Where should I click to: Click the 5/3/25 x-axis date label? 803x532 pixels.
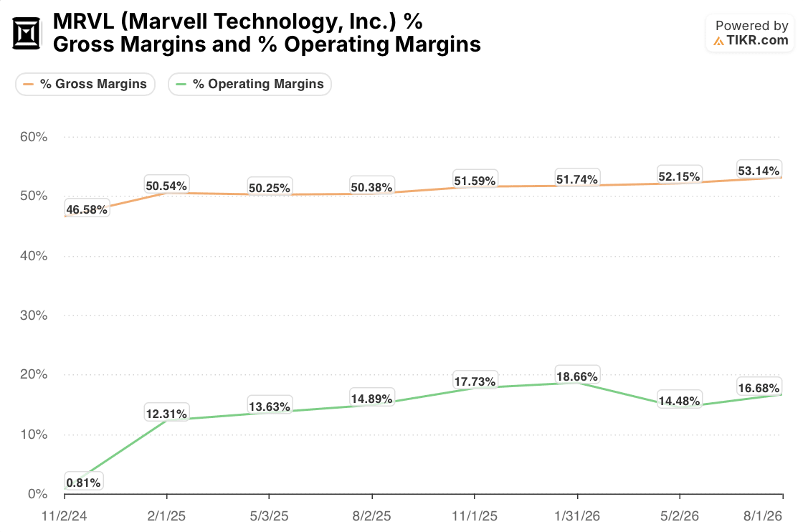click(270, 516)
